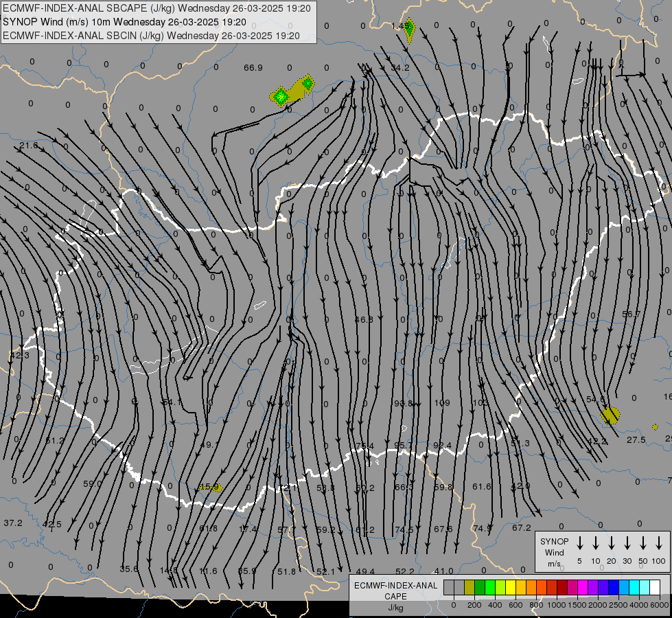Click the map value 66.9

pos(253,68)
